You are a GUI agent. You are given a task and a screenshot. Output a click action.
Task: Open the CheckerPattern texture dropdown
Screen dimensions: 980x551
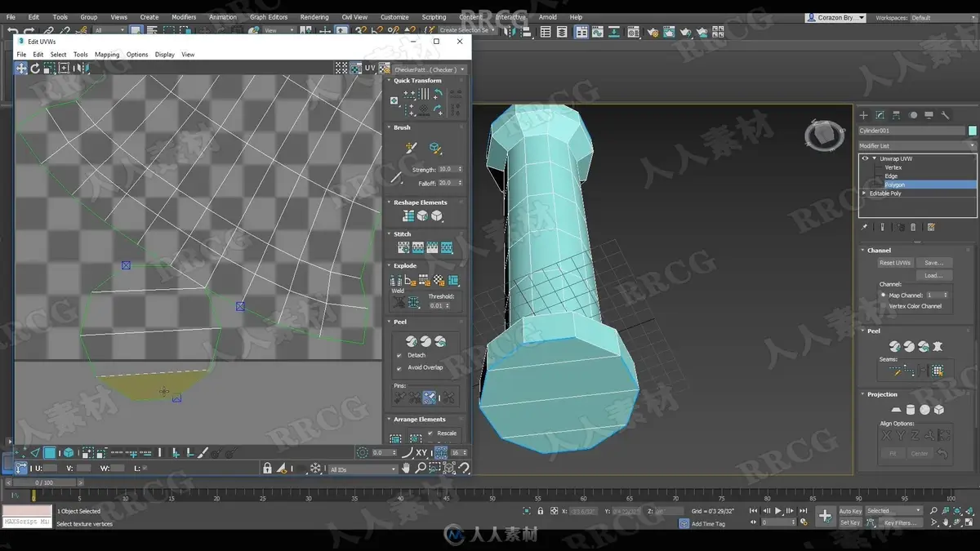pyautogui.click(x=430, y=69)
